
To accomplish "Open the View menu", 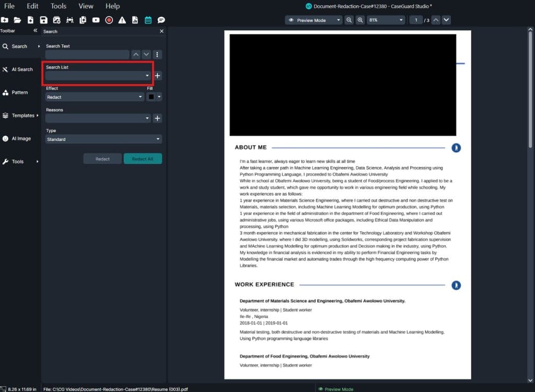I will (x=86, y=6).
